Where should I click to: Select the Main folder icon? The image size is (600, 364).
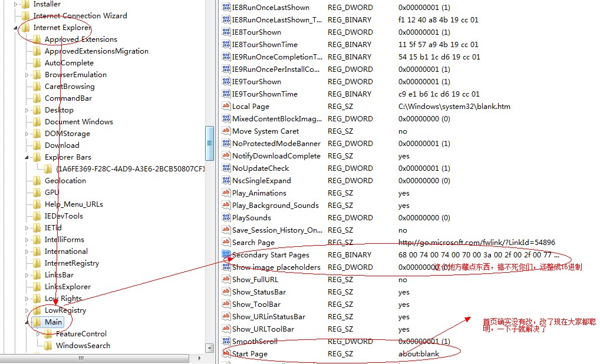click(37, 322)
